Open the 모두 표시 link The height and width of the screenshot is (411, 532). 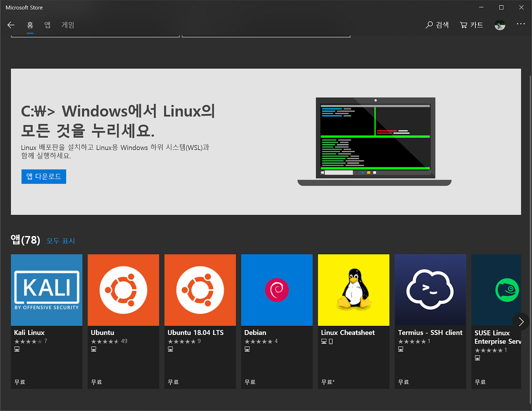(x=61, y=241)
